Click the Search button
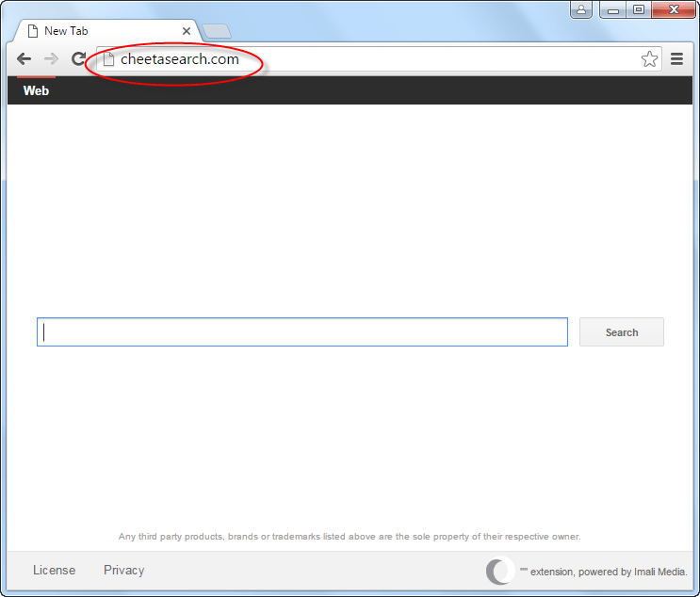 622,332
